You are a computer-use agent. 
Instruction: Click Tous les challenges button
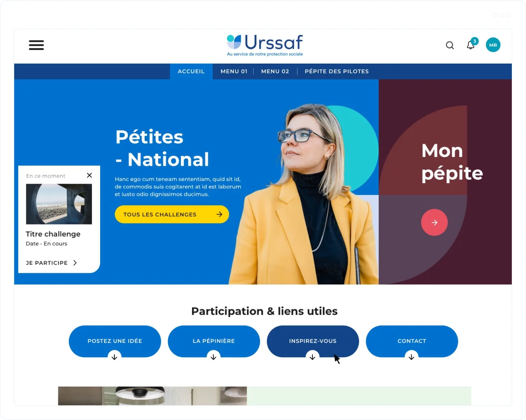point(172,214)
